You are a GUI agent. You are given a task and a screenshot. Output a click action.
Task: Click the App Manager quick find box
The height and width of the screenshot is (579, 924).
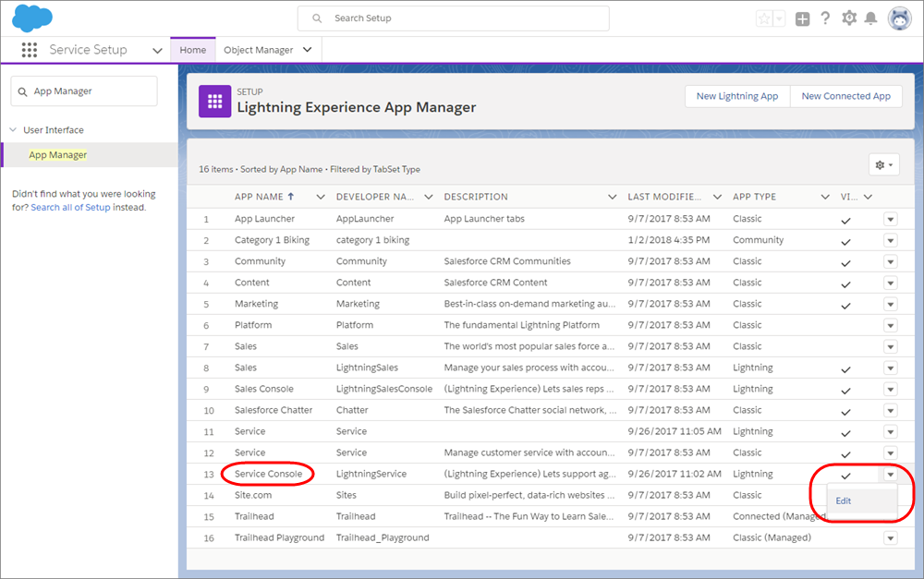click(84, 91)
